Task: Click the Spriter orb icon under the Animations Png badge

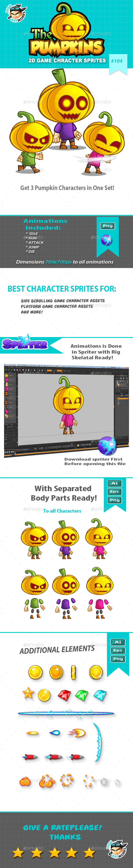Action: tap(107, 240)
